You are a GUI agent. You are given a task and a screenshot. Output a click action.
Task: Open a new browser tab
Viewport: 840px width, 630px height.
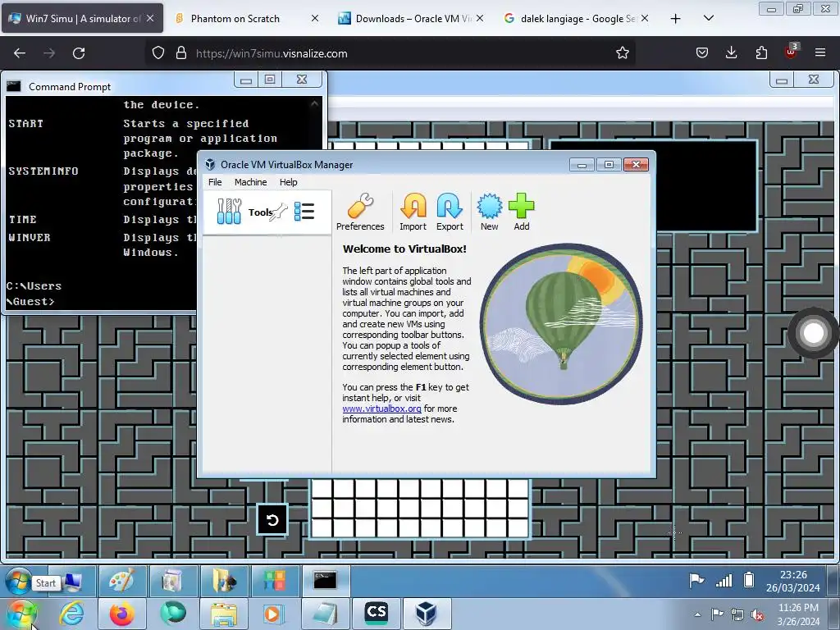[x=676, y=19]
